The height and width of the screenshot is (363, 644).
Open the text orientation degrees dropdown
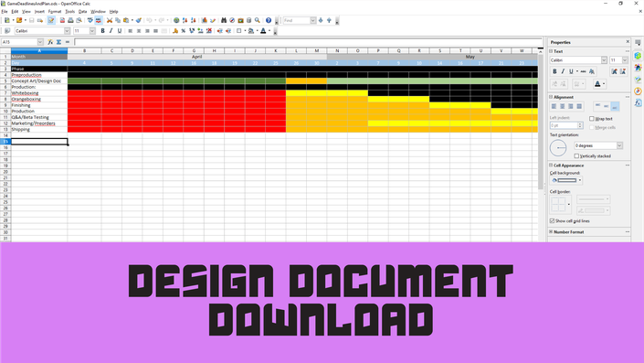[619, 145]
